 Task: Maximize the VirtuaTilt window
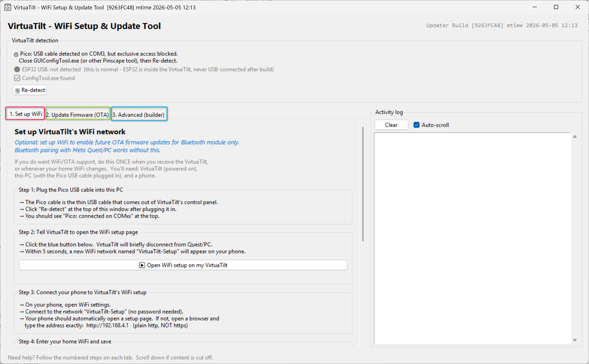click(556, 7)
